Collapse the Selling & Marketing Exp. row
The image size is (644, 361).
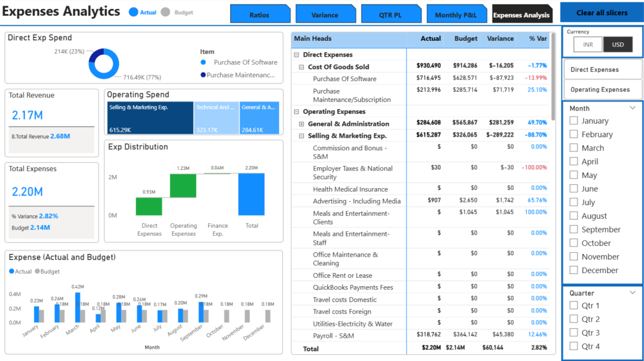coord(302,136)
